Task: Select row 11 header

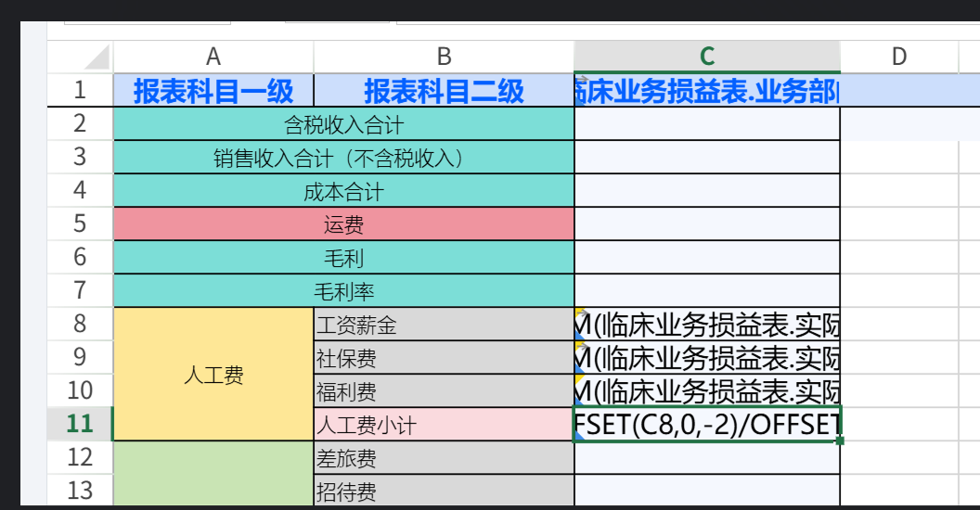Action: (80, 424)
